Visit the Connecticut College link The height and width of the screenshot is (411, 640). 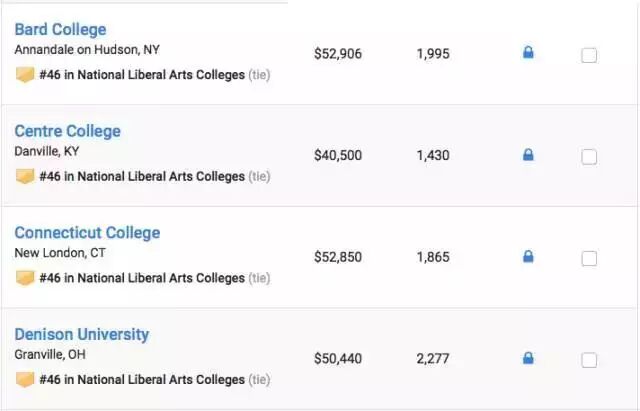87,233
